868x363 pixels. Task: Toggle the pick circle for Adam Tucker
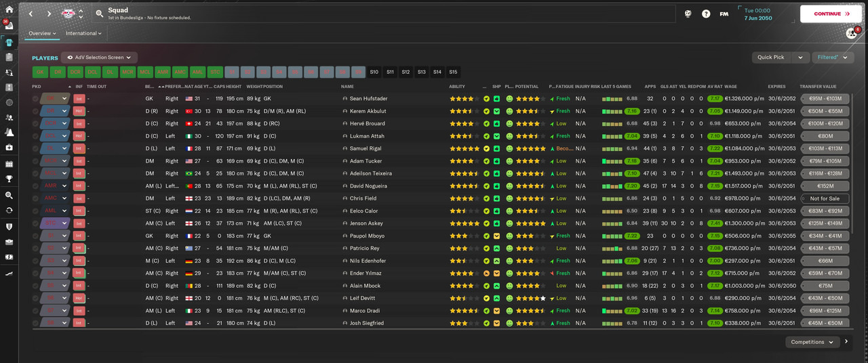click(35, 161)
